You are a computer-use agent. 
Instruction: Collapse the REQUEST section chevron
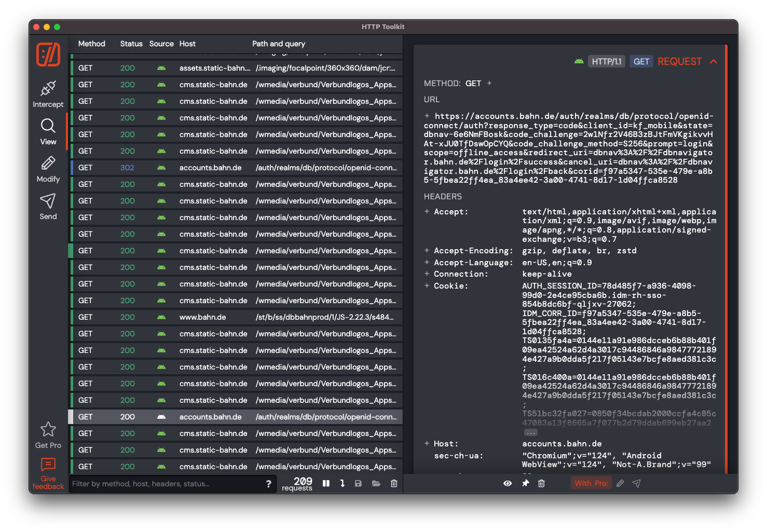tap(714, 61)
